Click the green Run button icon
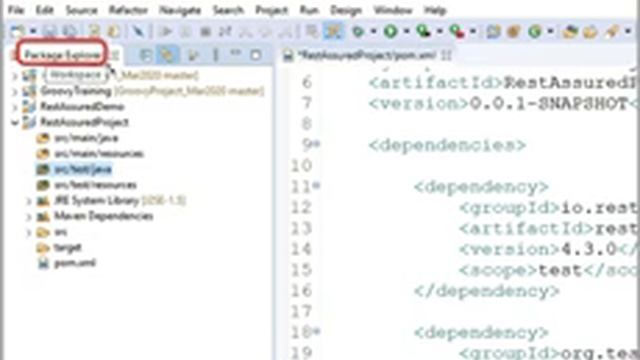Screen dimensions: 640x360 point(391,31)
